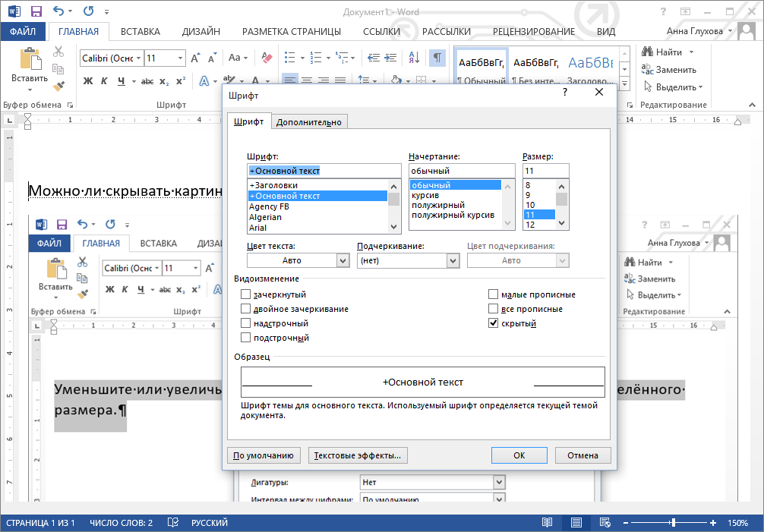Viewport: 764px width, 532px height.
Task: Apply subscript with the X₂ icon
Action: pos(164,80)
